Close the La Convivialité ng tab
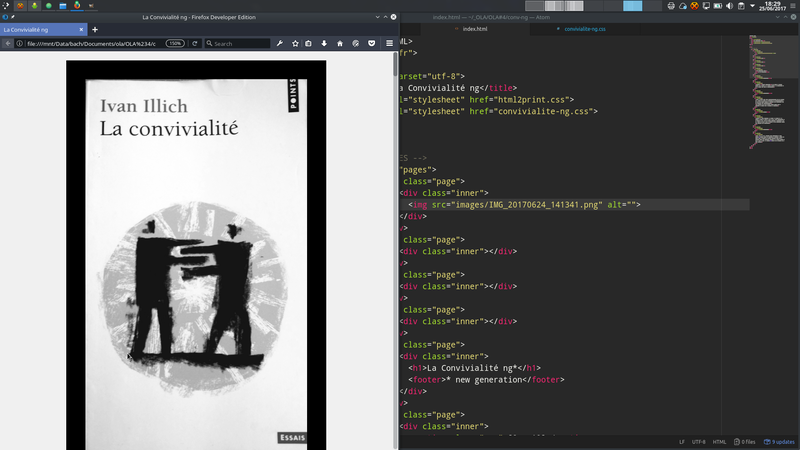This screenshot has height=450, width=800. coord(81,30)
